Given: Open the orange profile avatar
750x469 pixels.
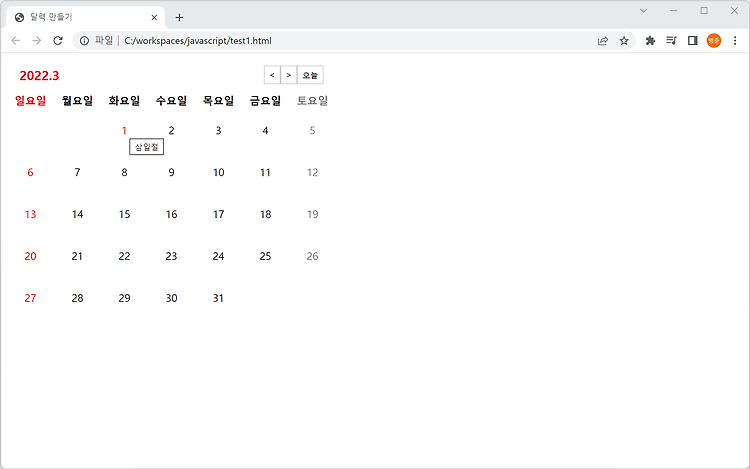Looking at the screenshot, I should tap(714, 41).
